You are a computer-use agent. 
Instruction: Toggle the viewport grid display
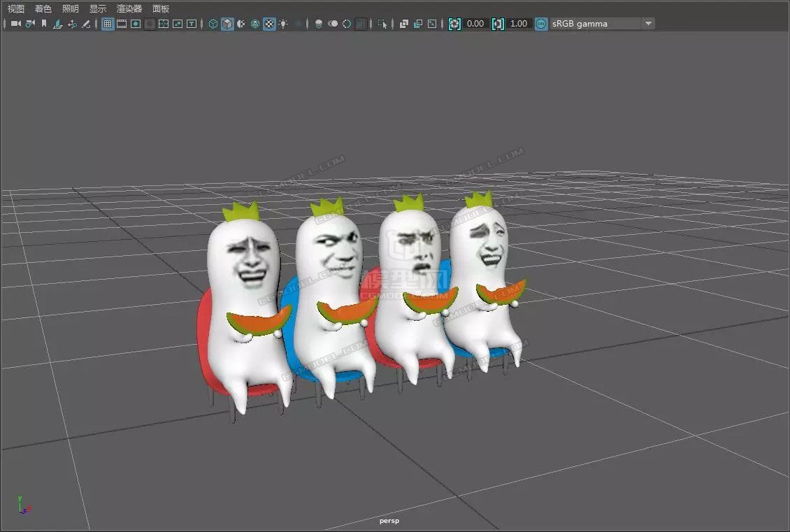108,24
